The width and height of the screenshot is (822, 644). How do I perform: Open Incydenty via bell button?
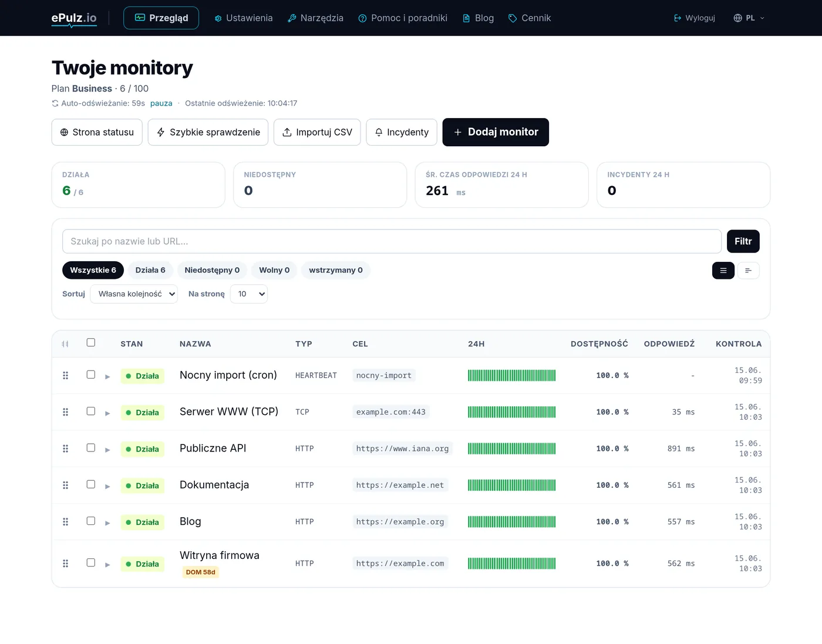pyautogui.click(x=402, y=132)
